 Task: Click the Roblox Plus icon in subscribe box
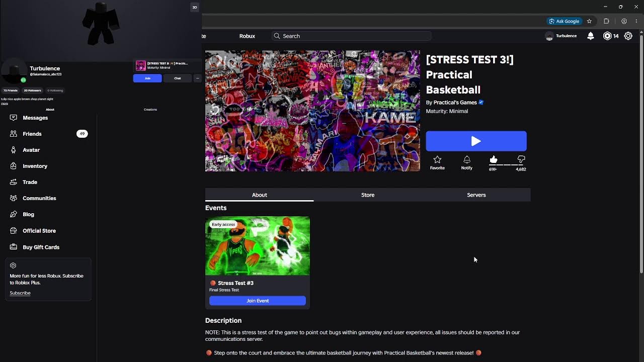pyautogui.click(x=13, y=265)
